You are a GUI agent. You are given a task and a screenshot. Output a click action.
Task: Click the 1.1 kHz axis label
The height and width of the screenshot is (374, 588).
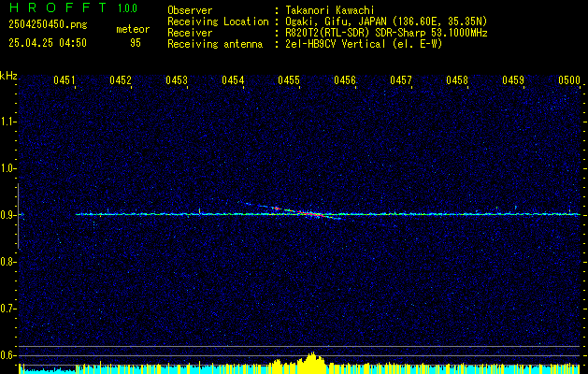[x=8, y=122]
